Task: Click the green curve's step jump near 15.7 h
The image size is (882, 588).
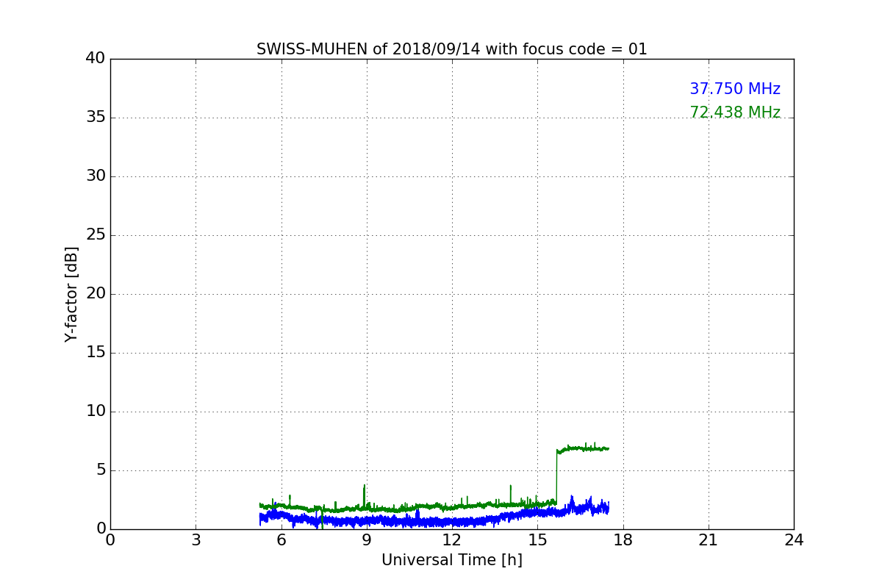Action: point(556,476)
